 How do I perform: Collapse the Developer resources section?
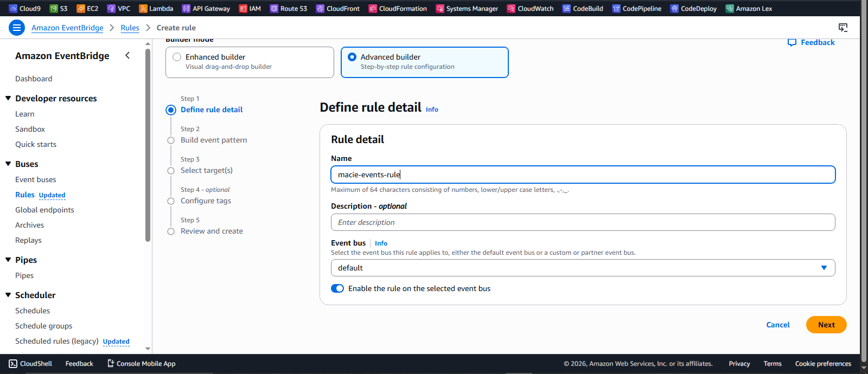pyautogui.click(x=8, y=98)
